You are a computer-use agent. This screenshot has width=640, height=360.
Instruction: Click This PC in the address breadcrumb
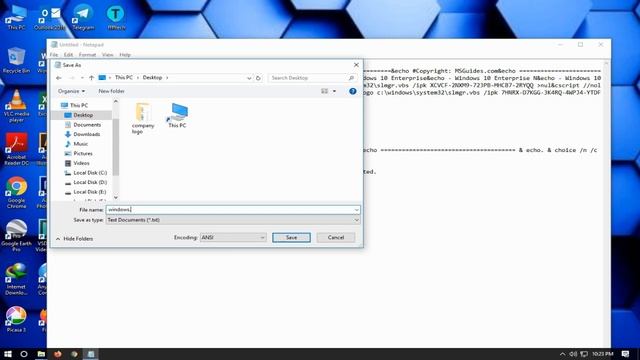tap(124, 78)
